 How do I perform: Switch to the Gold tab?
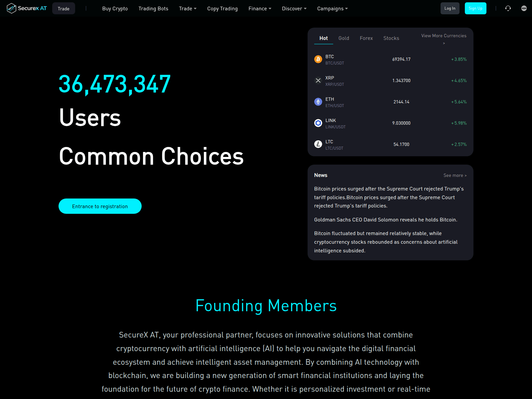click(x=344, y=38)
